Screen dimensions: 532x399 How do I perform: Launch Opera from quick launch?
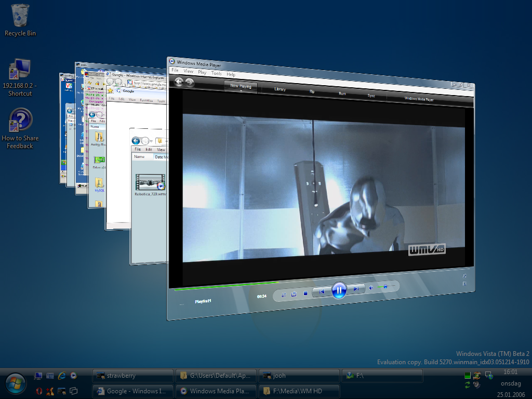(38, 391)
